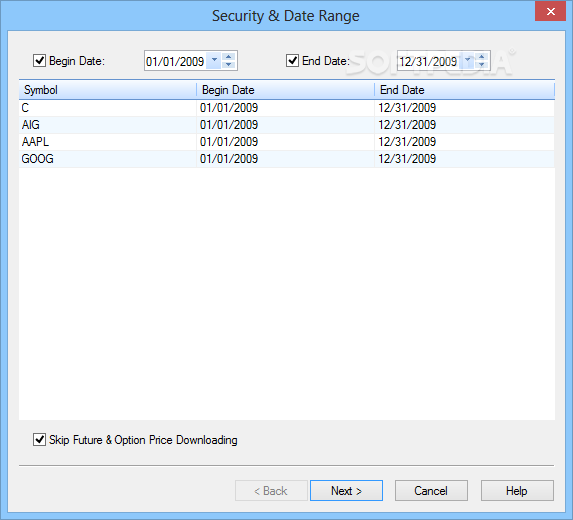This screenshot has height=520, width=573.
Task: Open the Help button
Action: pyautogui.click(x=517, y=490)
